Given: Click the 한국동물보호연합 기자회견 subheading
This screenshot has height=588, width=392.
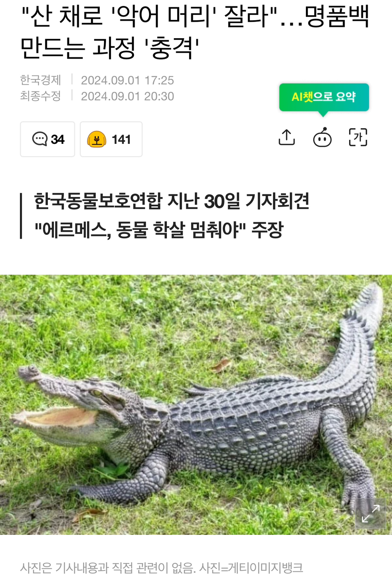Looking at the screenshot, I should pyautogui.click(x=172, y=201).
